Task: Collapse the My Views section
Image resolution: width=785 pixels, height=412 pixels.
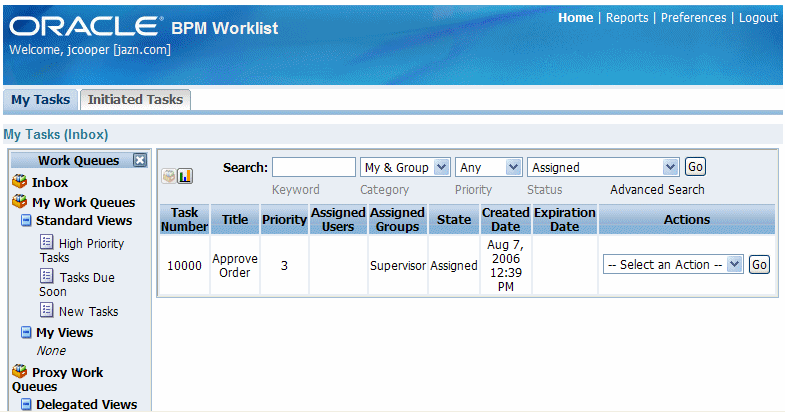Action: coord(26,332)
